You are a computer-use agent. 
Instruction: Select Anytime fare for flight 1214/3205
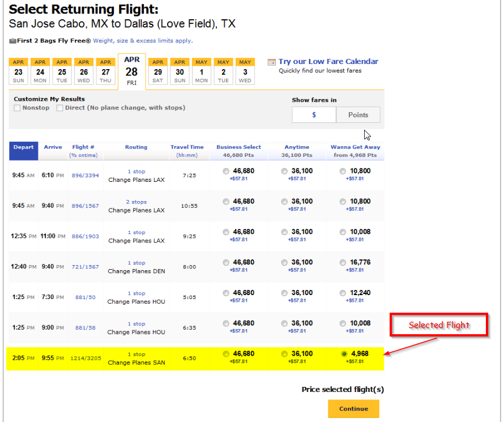pos(284,354)
